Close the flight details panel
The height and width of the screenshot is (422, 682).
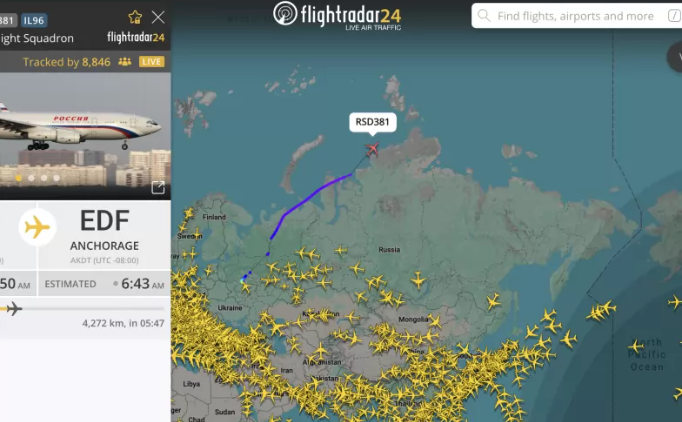coord(158,17)
